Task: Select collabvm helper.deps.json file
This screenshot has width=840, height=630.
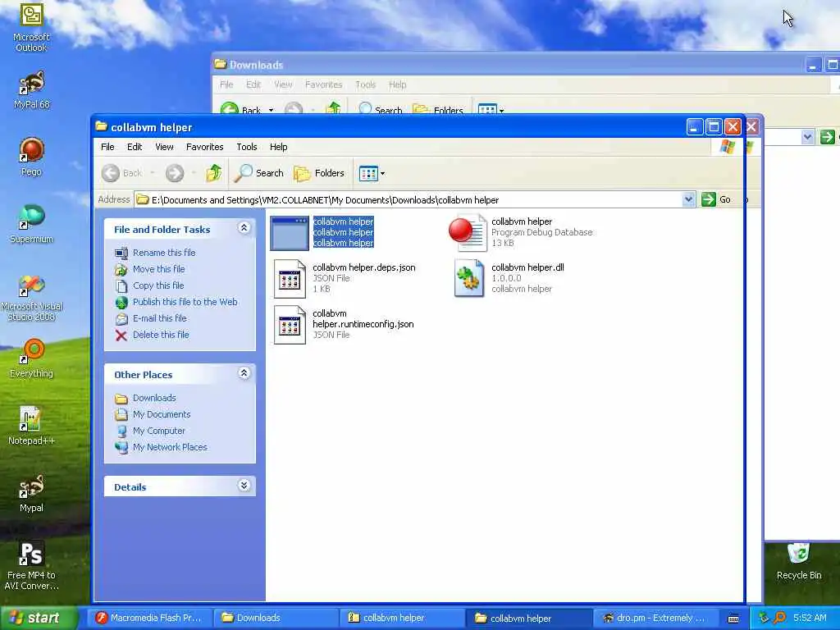Action: (x=345, y=278)
